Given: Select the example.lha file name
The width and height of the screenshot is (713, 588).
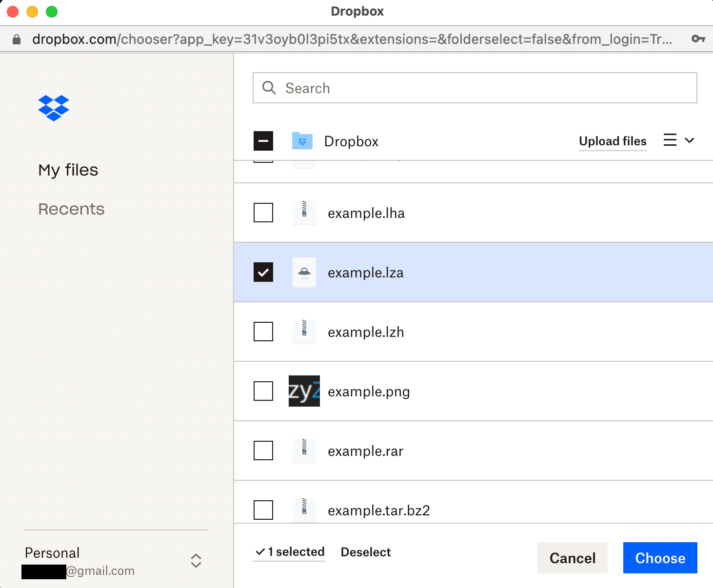Looking at the screenshot, I should 366,213.
